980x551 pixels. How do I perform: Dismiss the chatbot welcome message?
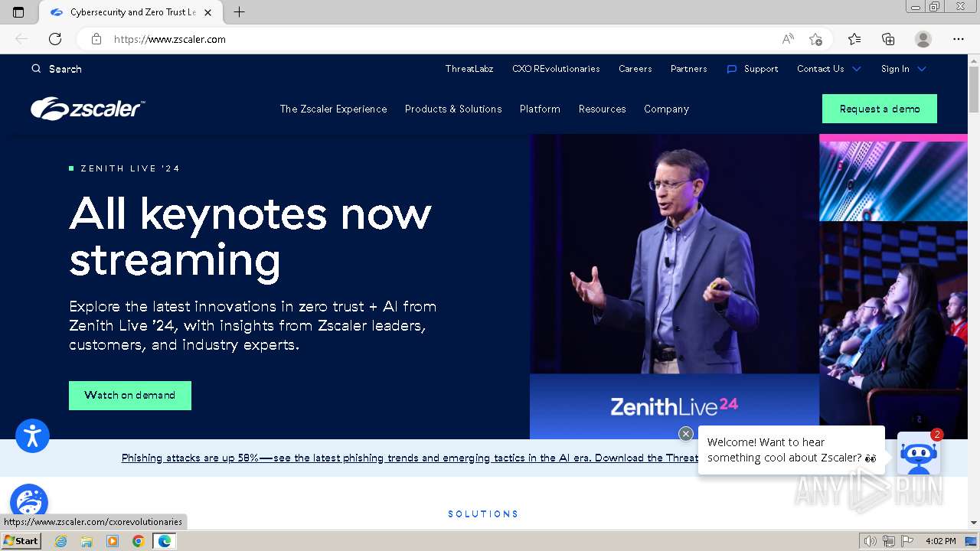tap(686, 434)
